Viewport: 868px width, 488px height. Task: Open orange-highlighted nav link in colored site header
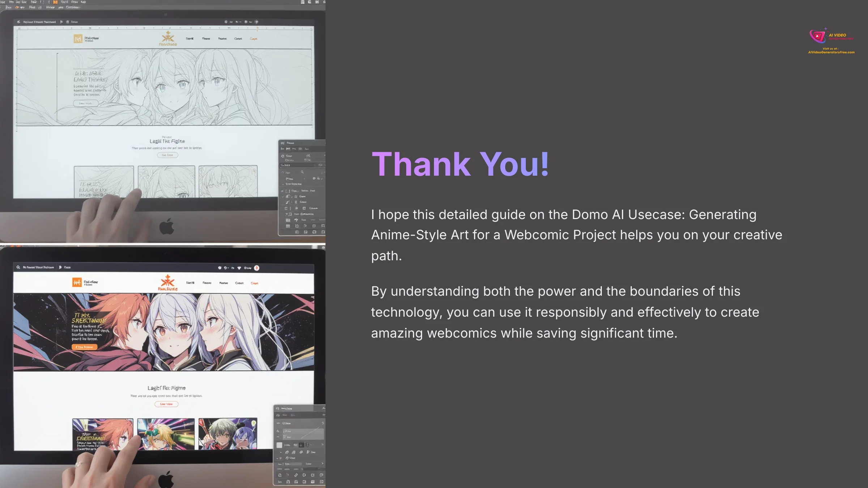[255, 283]
